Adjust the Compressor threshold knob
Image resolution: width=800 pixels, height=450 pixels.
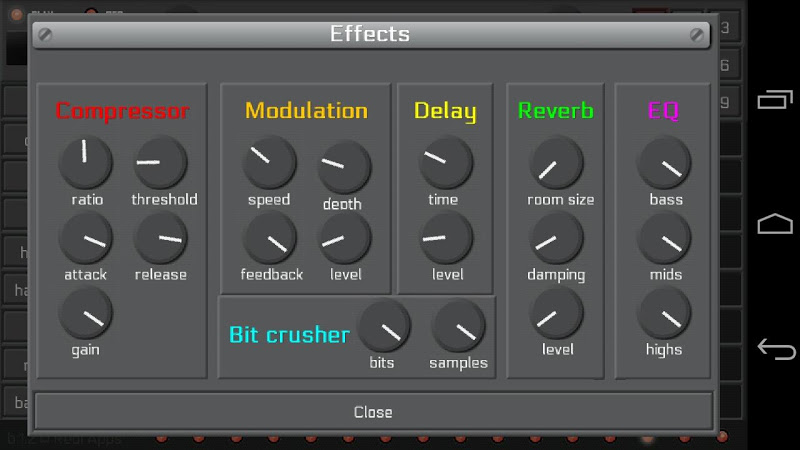[x=160, y=162]
